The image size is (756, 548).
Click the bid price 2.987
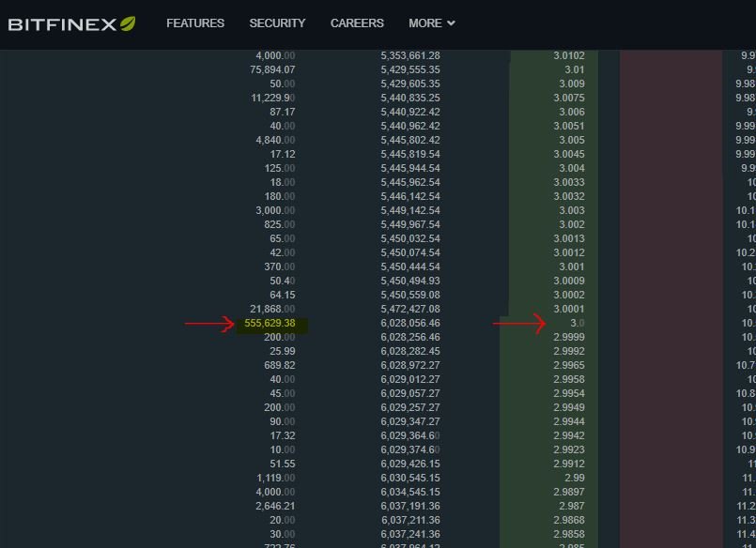coord(572,506)
